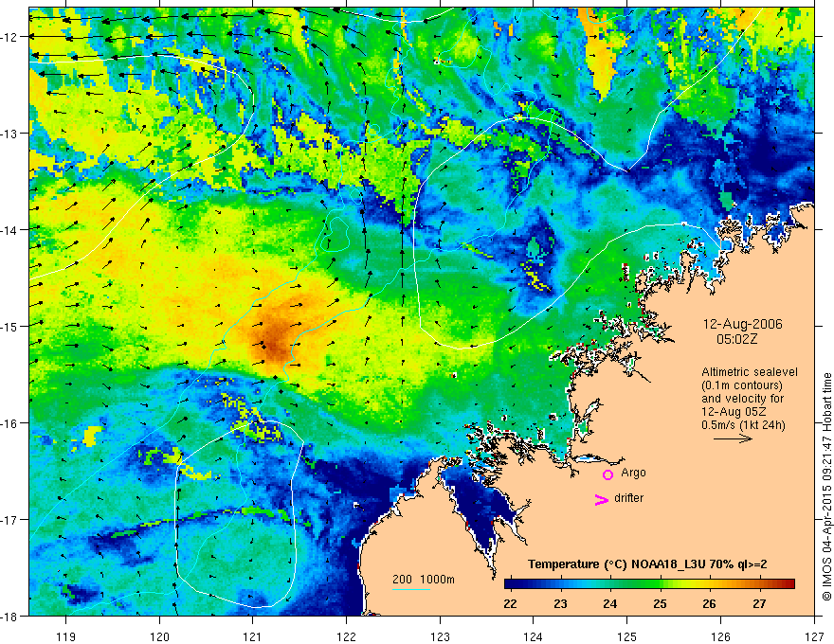Click the date label 12-Aug-2006
The width and height of the screenshot is (834, 644).
click(742, 324)
